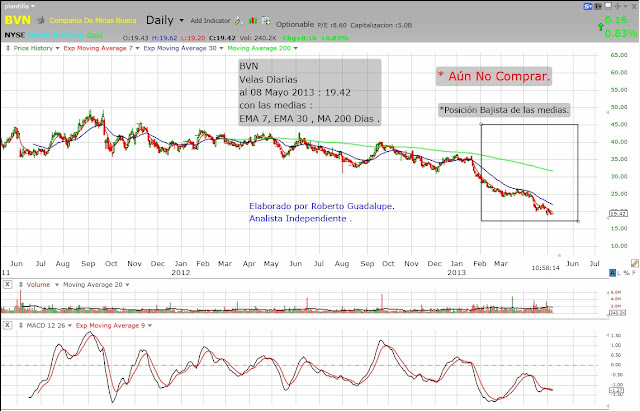Open the Price History dropdown
The width and height of the screenshot is (640, 411).
(x=36, y=48)
